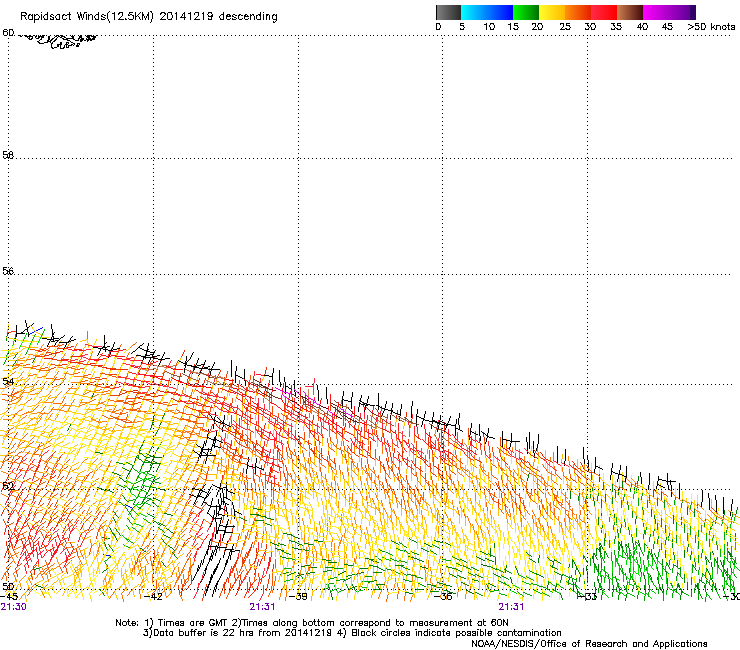
Task: Click the latitude label '56'
Action: (8, 271)
